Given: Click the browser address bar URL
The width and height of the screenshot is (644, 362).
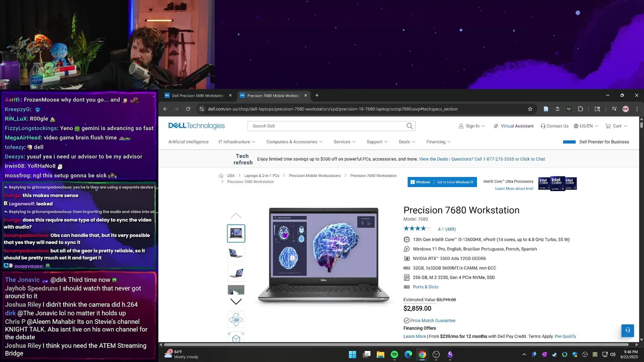Looking at the screenshot, I should click(x=333, y=109).
